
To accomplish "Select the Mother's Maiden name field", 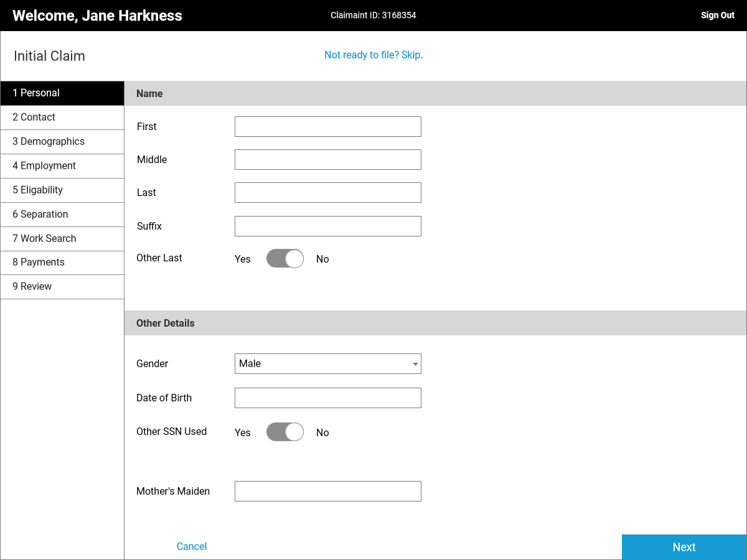I will [327, 491].
